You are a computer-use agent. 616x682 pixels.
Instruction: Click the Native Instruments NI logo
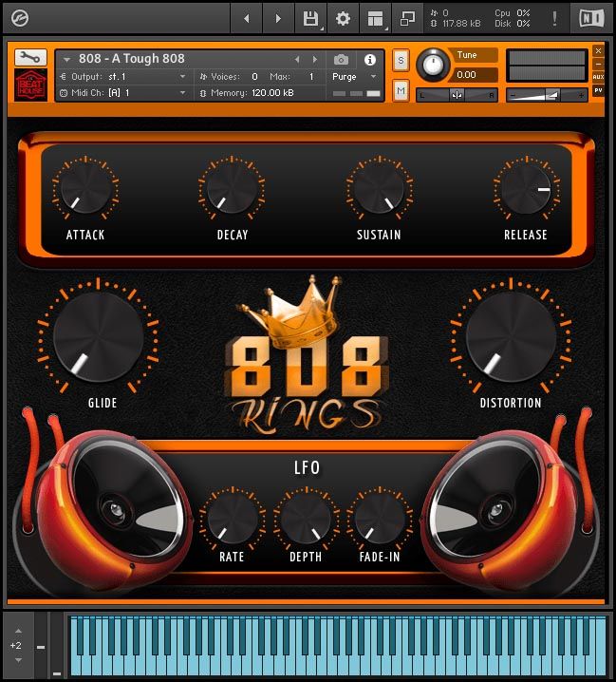pos(589,18)
